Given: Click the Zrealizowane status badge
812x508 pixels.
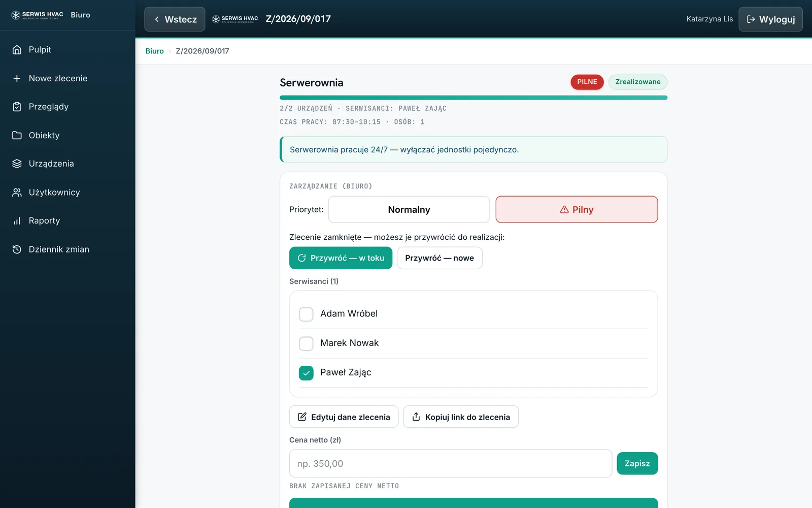Looking at the screenshot, I should click(638, 82).
